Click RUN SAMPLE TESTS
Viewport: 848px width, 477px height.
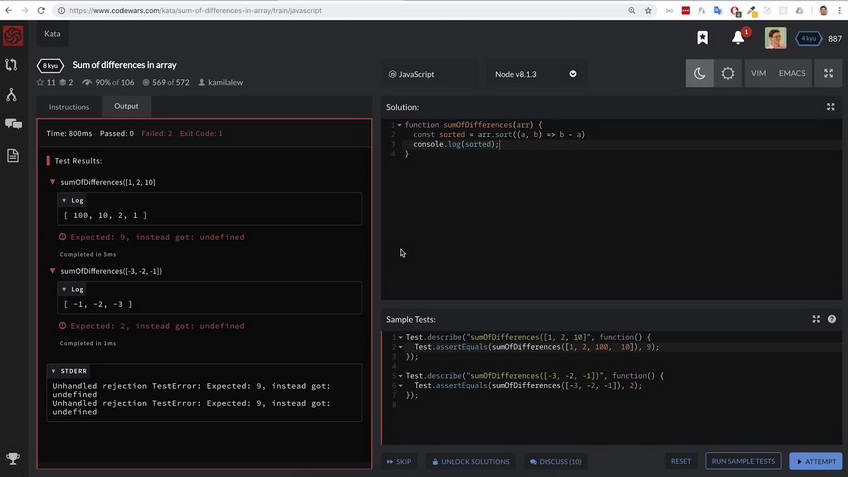point(743,461)
